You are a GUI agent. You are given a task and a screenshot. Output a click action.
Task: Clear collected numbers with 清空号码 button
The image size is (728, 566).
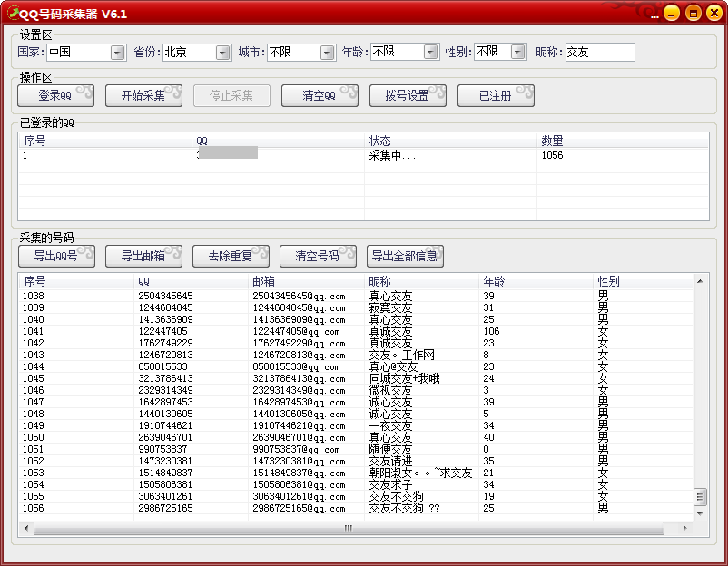[x=318, y=256]
